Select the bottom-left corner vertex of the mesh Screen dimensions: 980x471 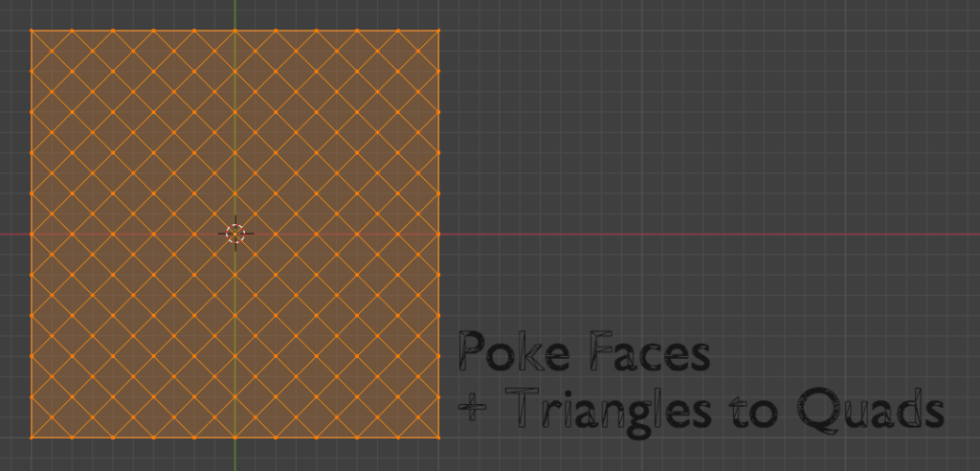click(32, 437)
